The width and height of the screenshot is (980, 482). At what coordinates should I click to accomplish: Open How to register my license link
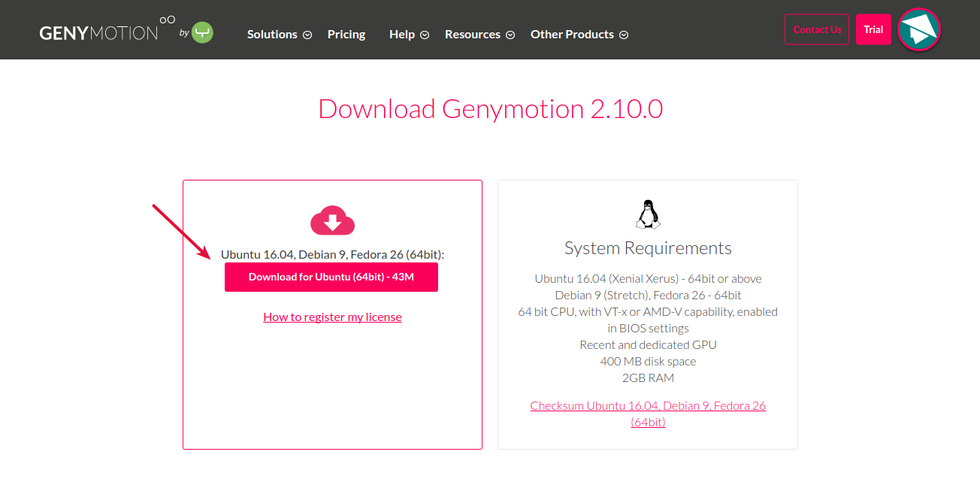tap(332, 317)
